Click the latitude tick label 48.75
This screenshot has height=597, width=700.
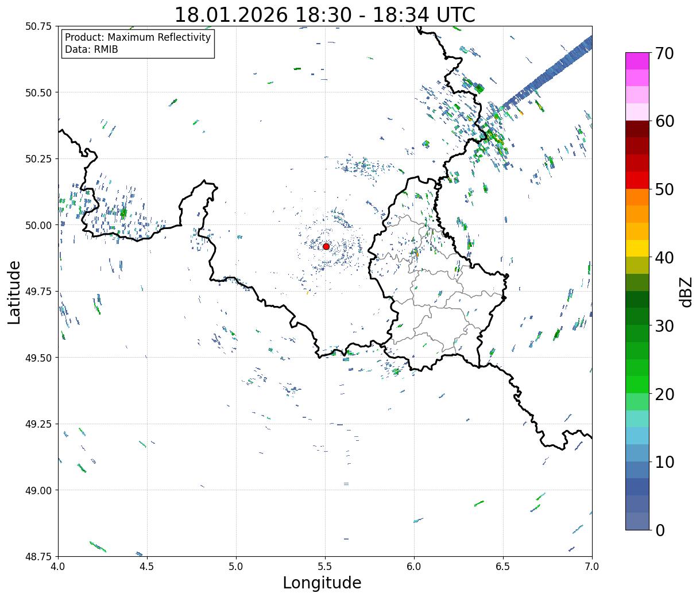coord(38,556)
